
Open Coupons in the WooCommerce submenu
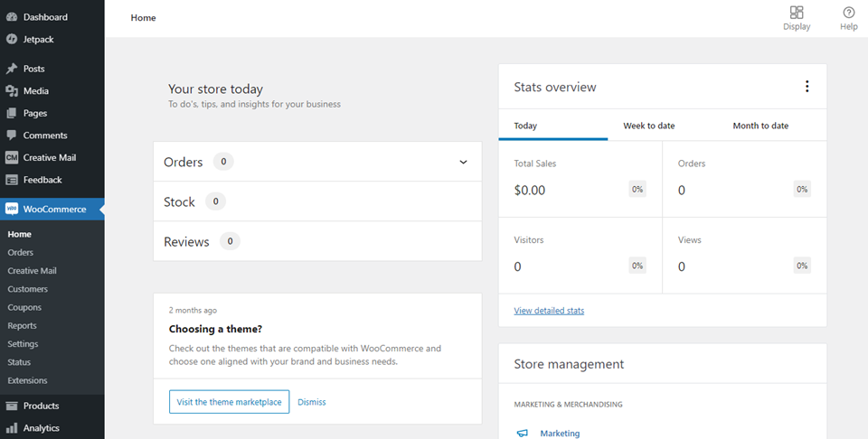pyautogui.click(x=24, y=307)
